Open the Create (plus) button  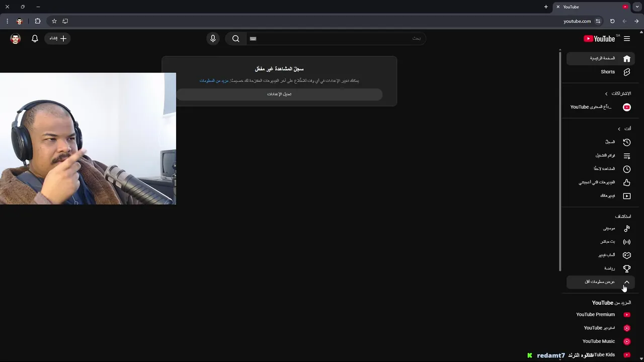pyautogui.click(x=58, y=39)
